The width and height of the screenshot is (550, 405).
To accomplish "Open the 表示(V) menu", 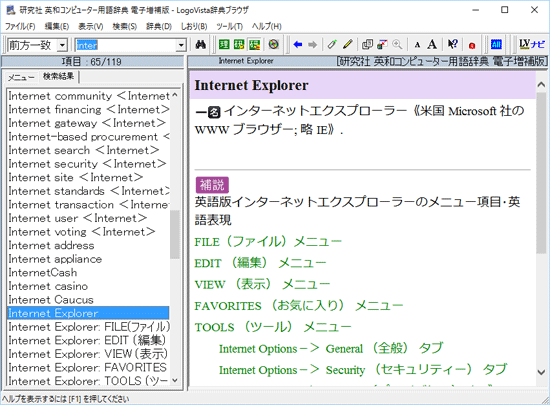I will (90, 26).
